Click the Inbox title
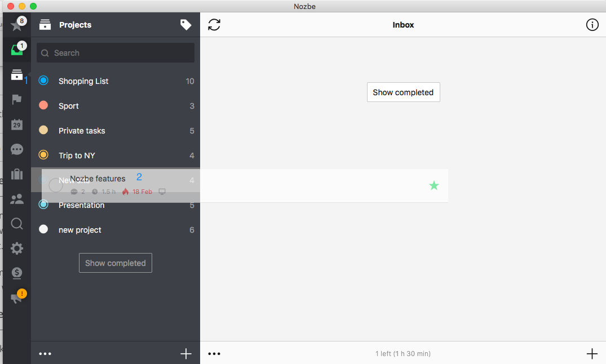Screen dimensions: 606x364 [403, 25]
